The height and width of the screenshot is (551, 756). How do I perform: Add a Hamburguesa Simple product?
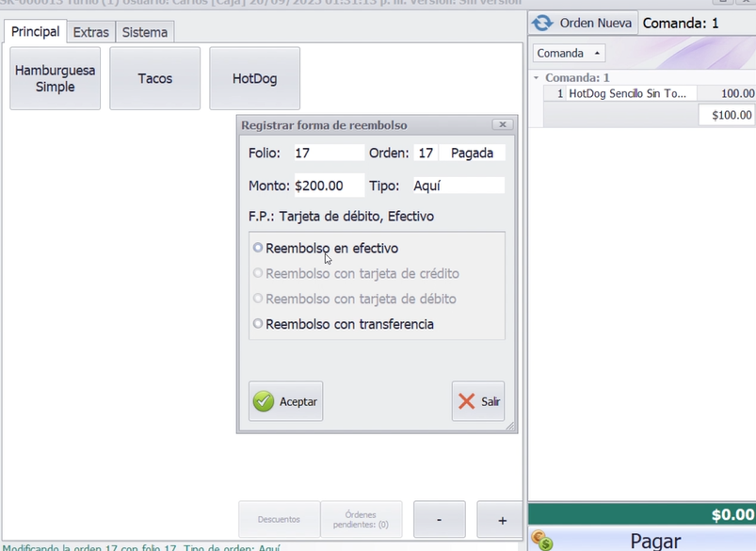click(55, 79)
